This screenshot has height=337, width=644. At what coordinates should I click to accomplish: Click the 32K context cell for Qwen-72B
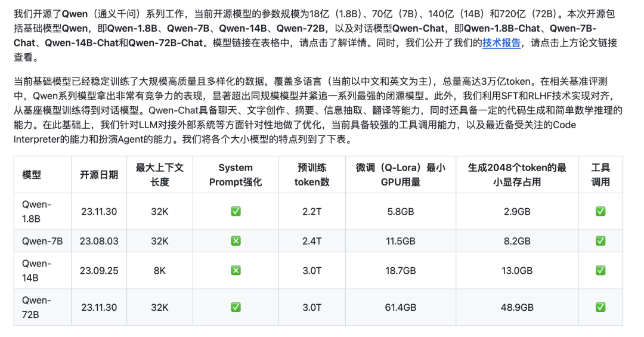click(160, 307)
